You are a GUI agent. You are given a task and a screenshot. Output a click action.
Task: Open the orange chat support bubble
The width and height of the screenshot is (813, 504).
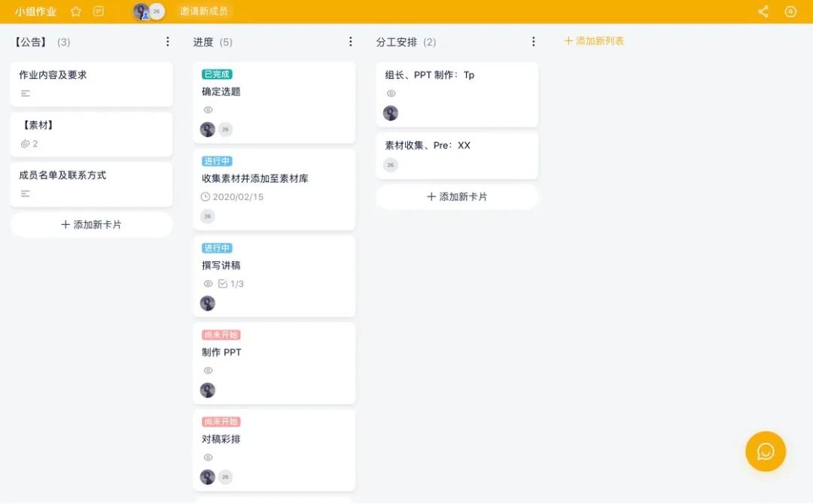tap(766, 451)
